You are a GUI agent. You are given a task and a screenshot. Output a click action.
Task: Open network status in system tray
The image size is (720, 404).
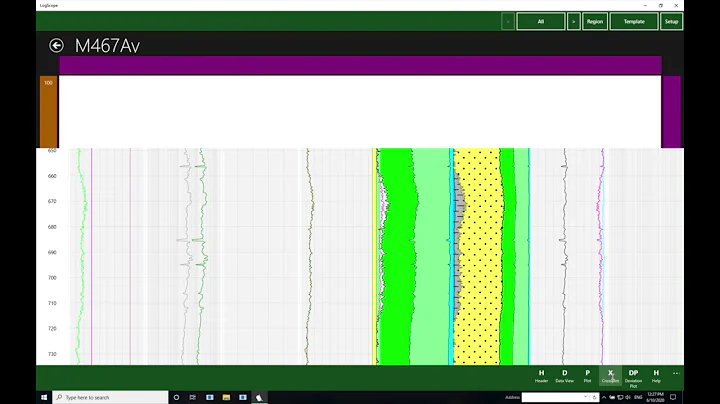(620, 397)
